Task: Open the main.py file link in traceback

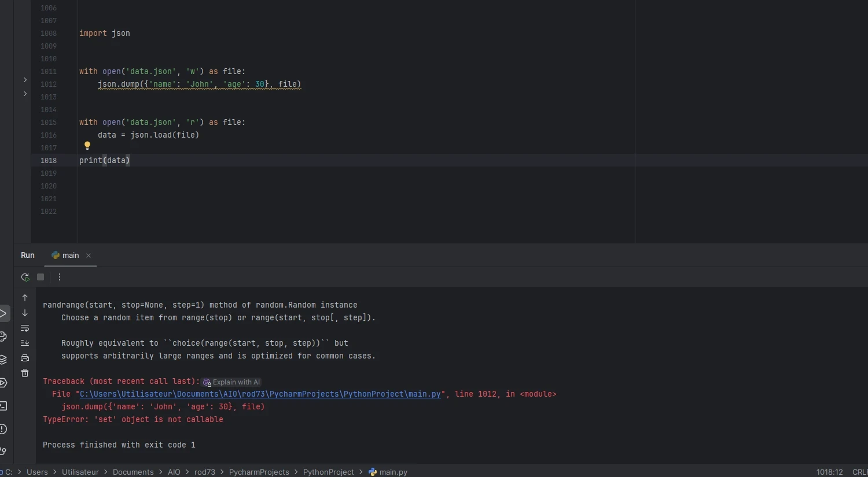Action: (x=260, y=394)
